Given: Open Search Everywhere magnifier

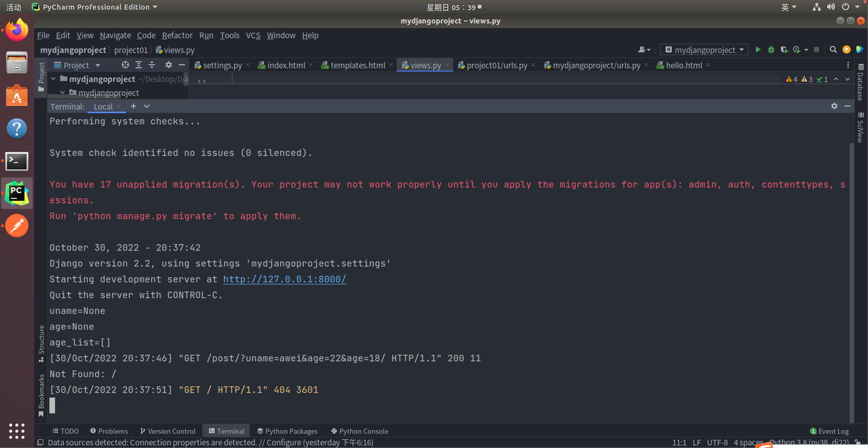Looking at the screenshot, I should (x=833, y=49).
